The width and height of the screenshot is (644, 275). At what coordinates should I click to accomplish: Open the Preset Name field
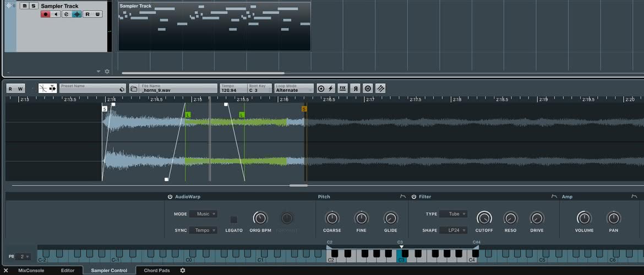[x=93, y=88]
